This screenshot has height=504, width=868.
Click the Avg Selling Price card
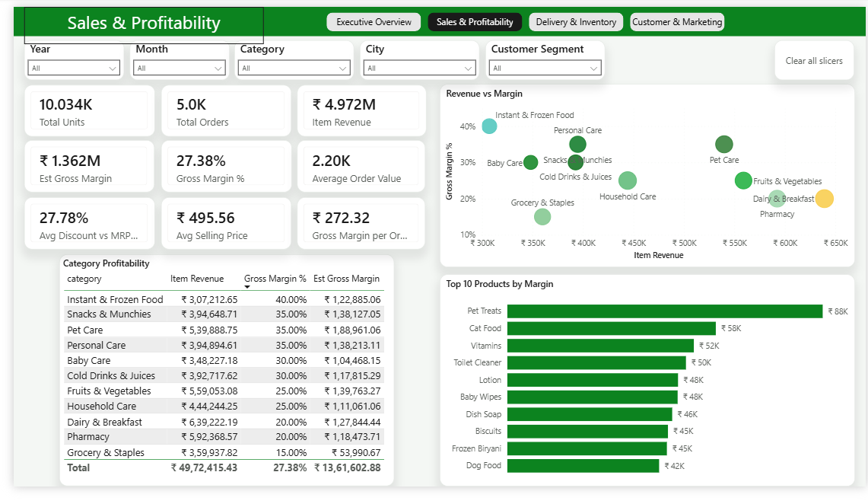(x=226, y=224)
